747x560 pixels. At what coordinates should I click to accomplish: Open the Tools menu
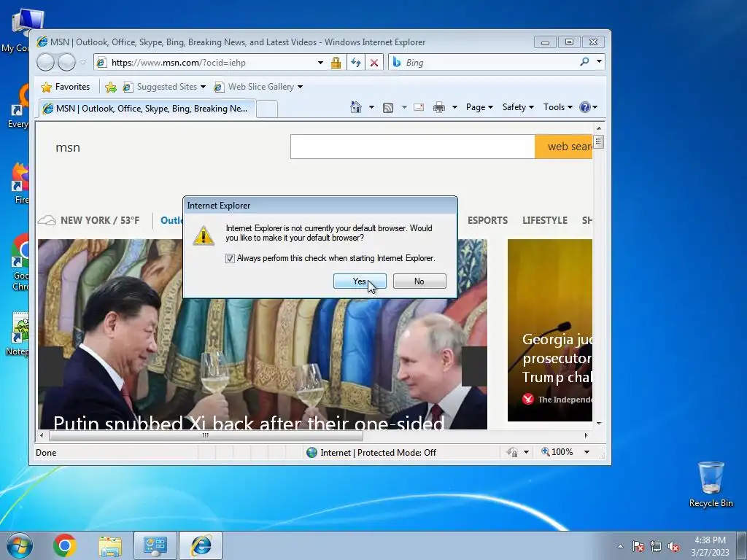[x=558, y=107]
